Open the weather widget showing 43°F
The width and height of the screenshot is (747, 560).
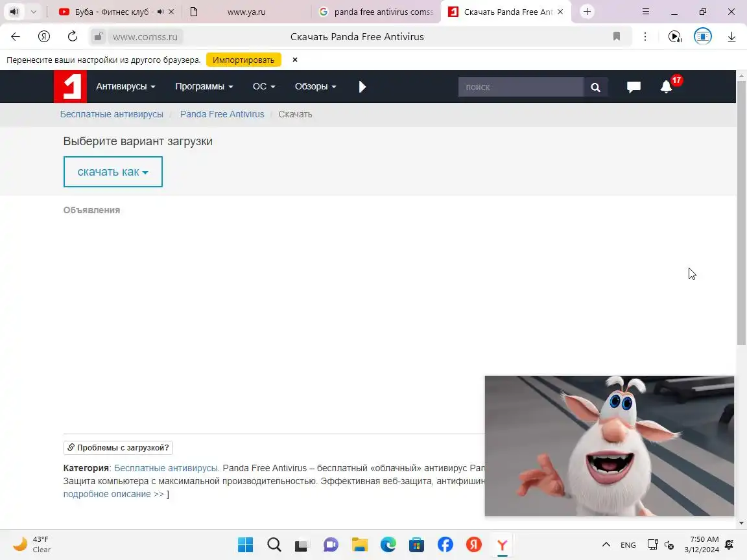32,544
